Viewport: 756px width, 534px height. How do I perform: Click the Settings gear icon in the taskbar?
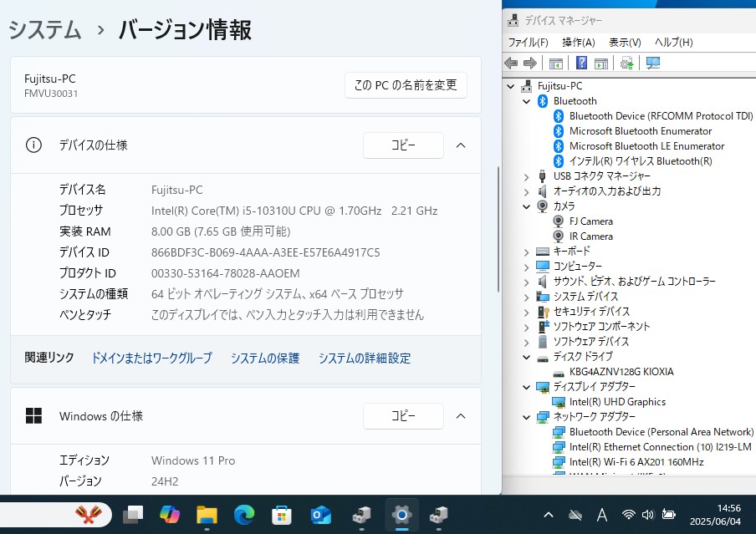point(401,516)
